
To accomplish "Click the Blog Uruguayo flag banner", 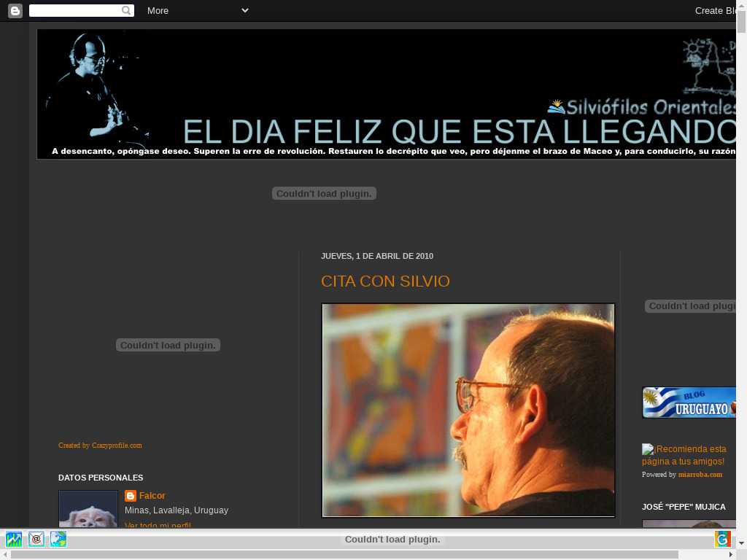I will tap(689, 402).
